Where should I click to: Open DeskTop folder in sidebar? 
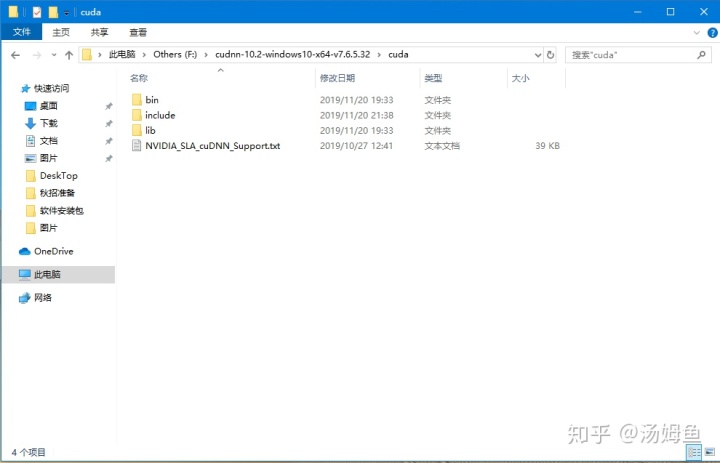tap(58, 175)
